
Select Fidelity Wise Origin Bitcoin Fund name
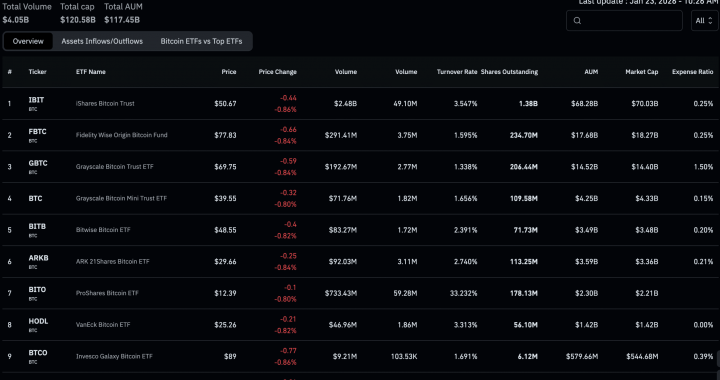(122, 135)
